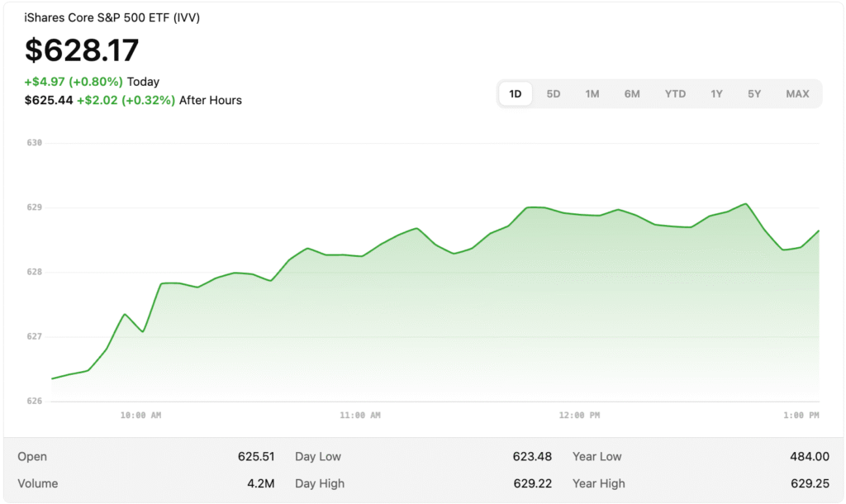Click the 629 y-axis label
The image size is (846, 504).
click(34, 207)
